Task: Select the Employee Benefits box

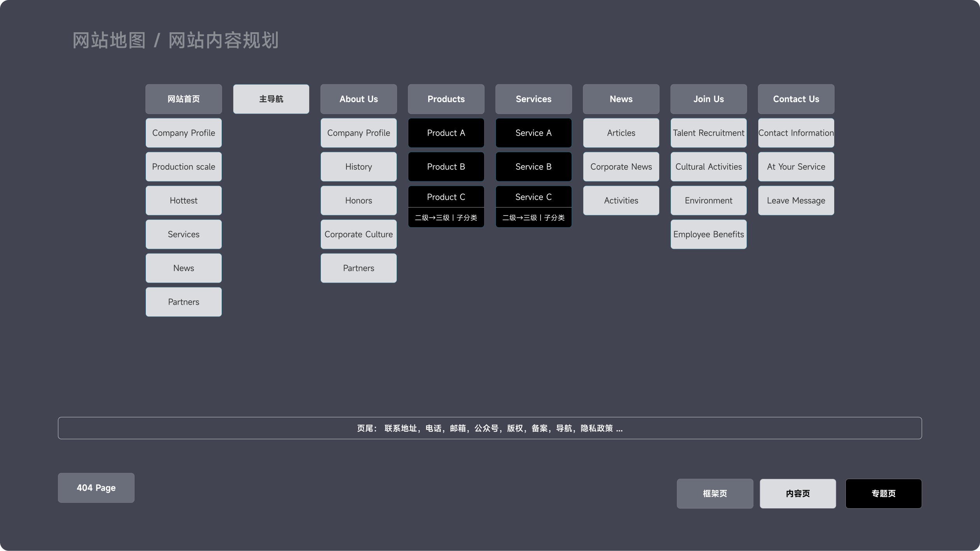Action: (x=708, y=234)
